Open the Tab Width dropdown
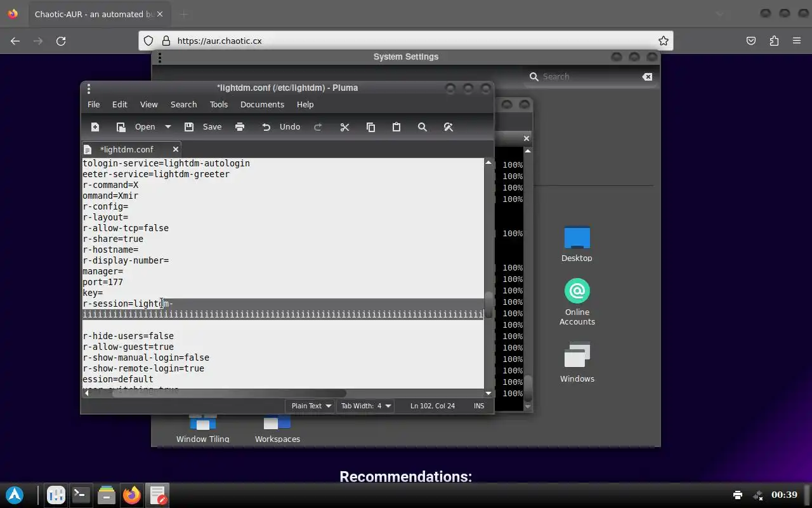812x508 pixels. point(366,406)
